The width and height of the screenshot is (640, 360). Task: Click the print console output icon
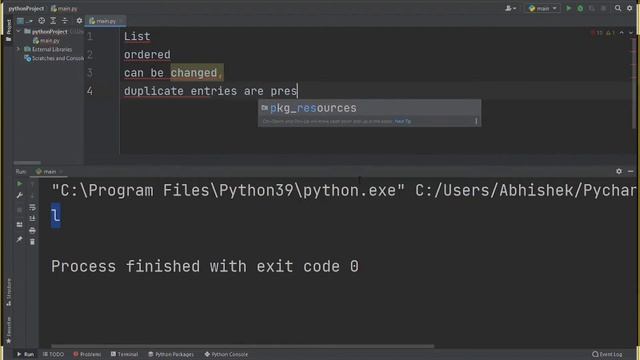[x=32, y=231]
